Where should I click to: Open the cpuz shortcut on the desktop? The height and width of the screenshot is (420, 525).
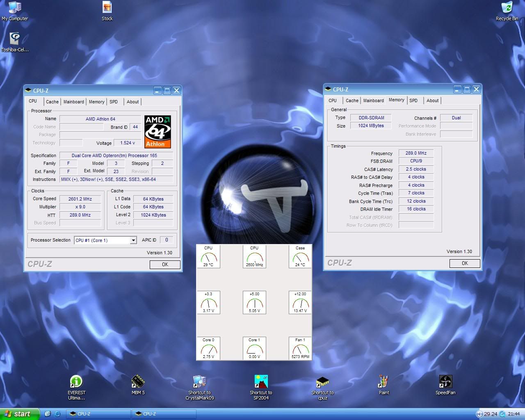click(x=322, y=382)
